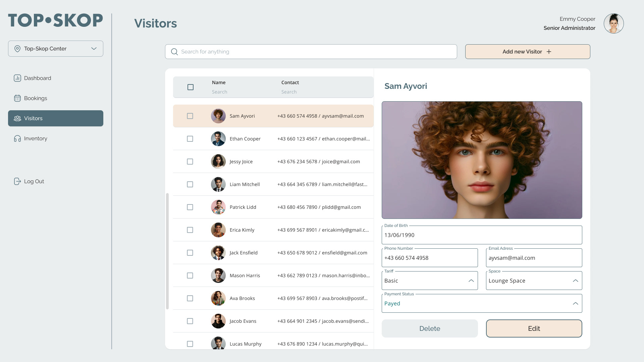Click the Bookings calendar icon
This screenshot has width=644, height=362.
pyautogui.click(x=17, y=98)
